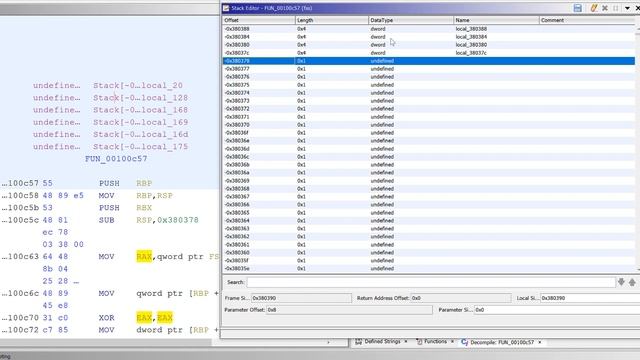Click the address 100c6c in the listing
Image resolution: width=640 pixels, height=360 pixels.
(x=20, y=293)
